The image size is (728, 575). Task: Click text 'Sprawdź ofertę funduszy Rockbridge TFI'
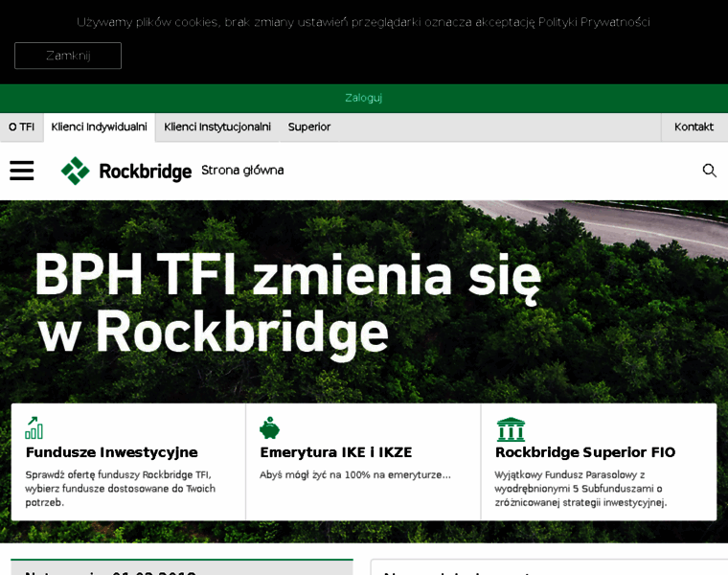pos(119,475)
